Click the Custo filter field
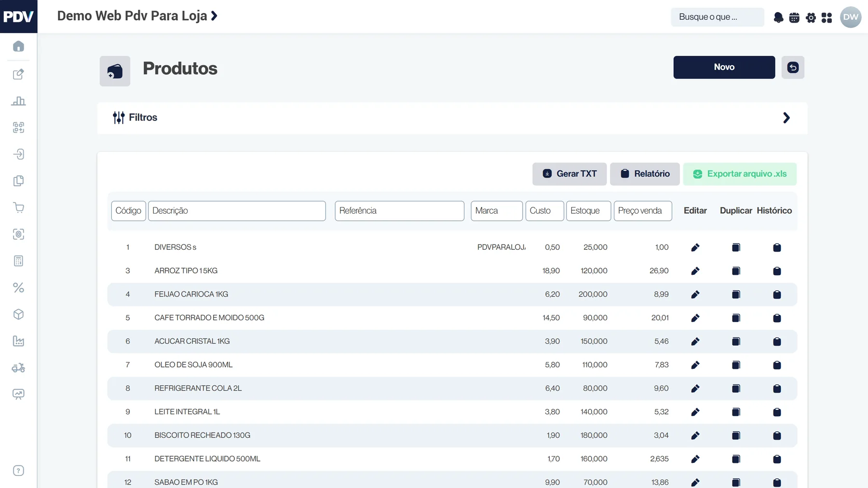 [x=544, y=211]
